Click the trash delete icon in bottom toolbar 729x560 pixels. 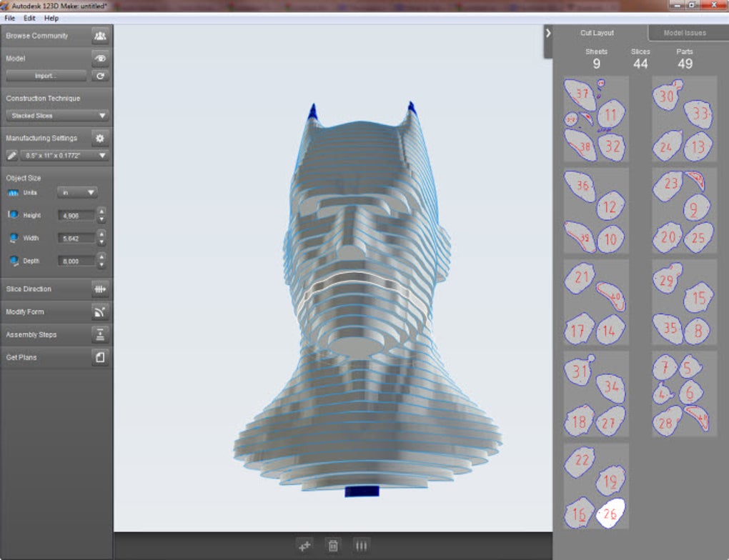pos(333,546)
